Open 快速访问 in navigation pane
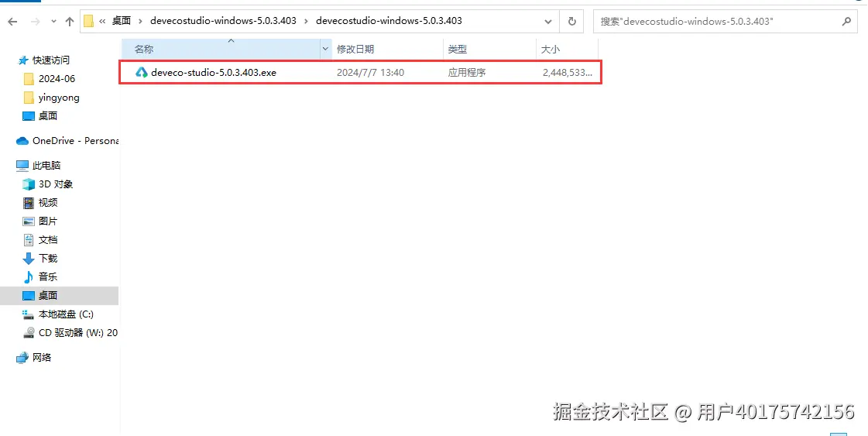Image resolution: width=868 pixels, height=436 pixels. [x=51, y=60]
